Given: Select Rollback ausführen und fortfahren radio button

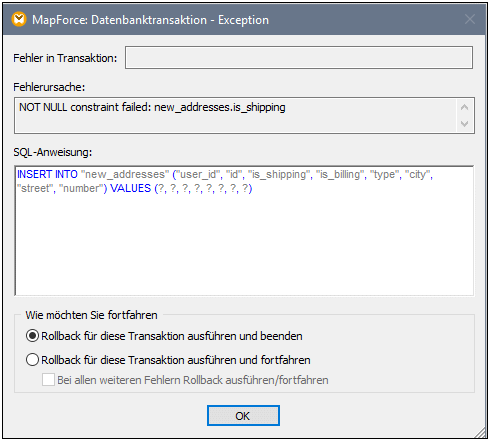Looking at the screenshot, I should (32, 360).
